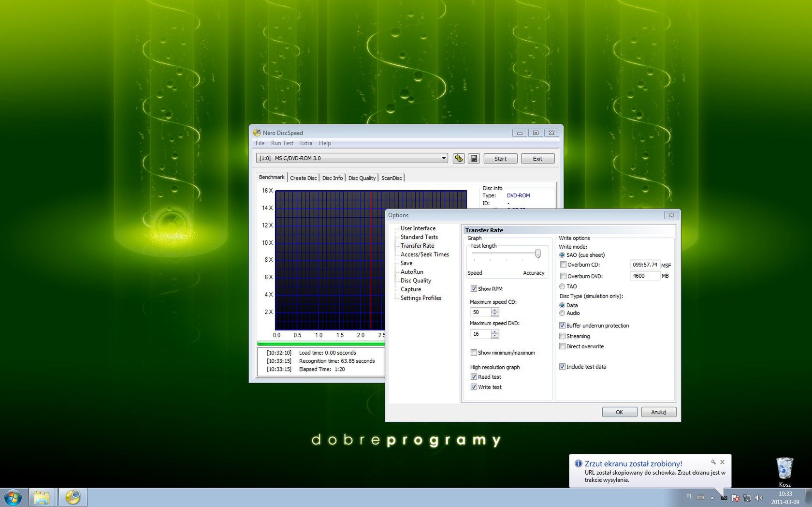Screen dimensions: 812x507
Task: Switch to the Disc Quality tab
Action: (x=362, y=178)
